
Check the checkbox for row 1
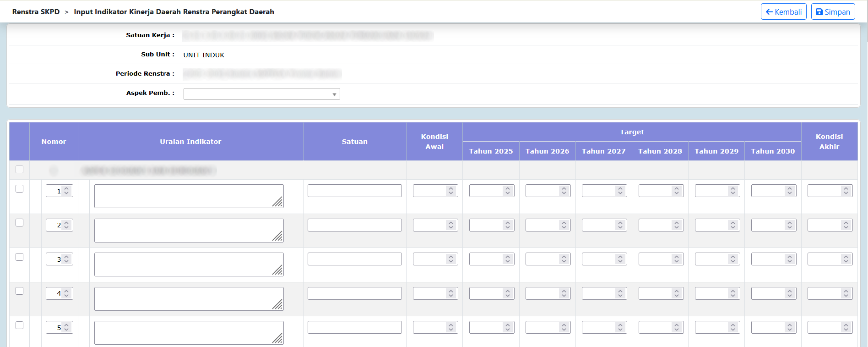(19, 189)
